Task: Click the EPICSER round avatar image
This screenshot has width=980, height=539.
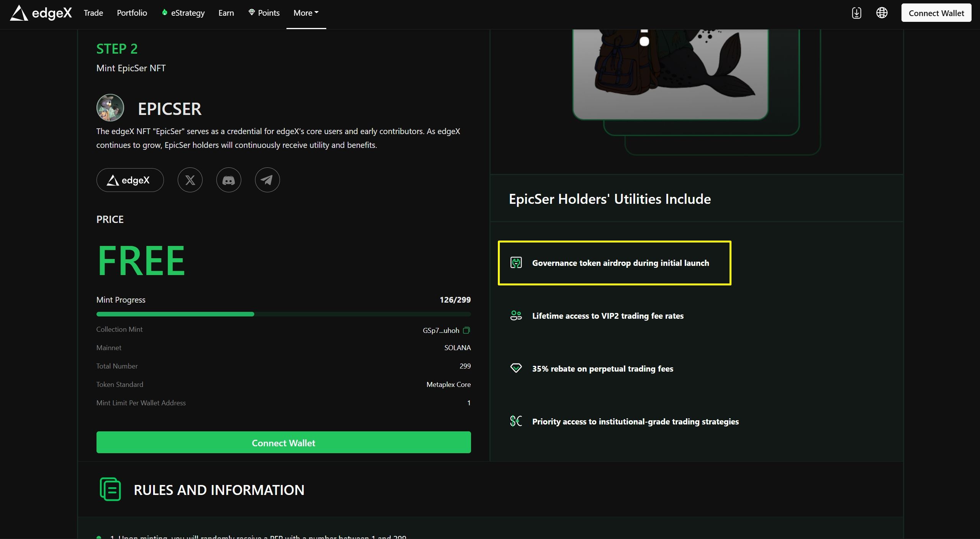Action: (110, 108)
